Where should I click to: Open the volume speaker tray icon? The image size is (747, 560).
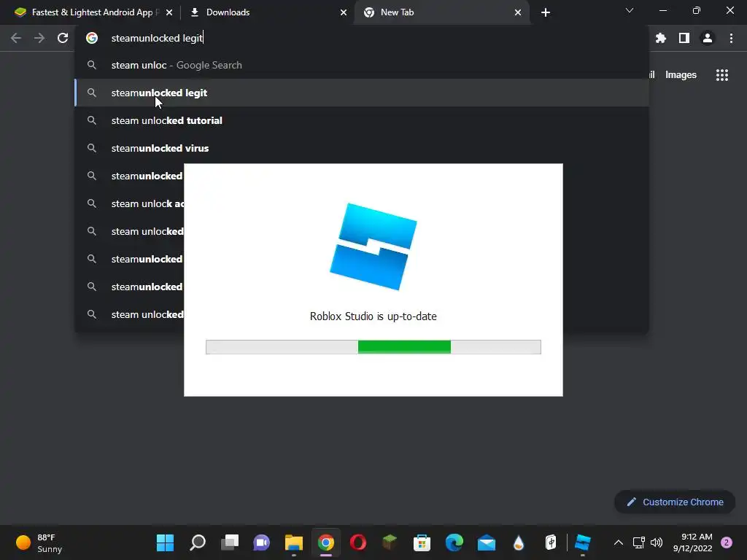[657, 542]
